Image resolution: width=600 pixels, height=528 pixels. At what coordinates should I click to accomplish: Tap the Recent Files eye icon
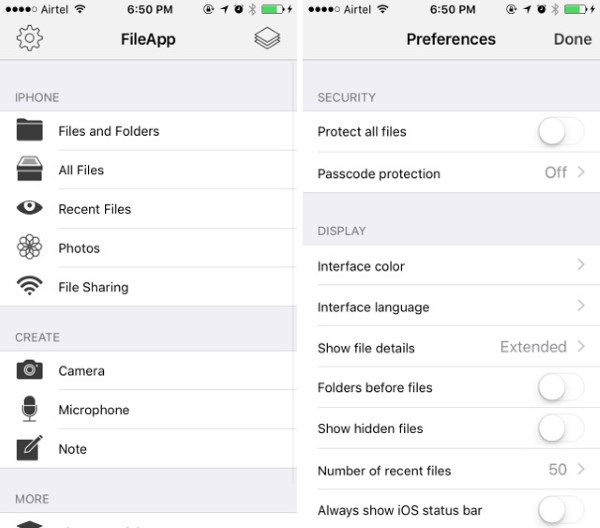(30, 208)
